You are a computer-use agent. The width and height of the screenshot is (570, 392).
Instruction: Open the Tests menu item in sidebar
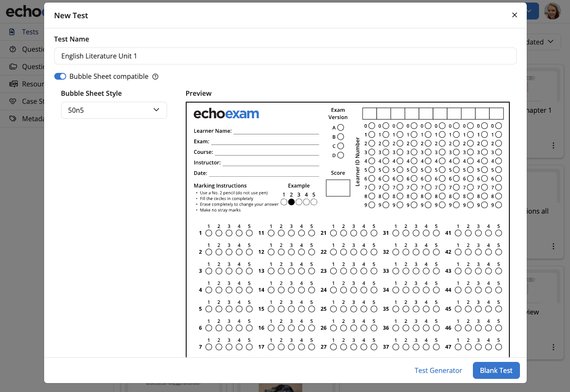(30, 32)
